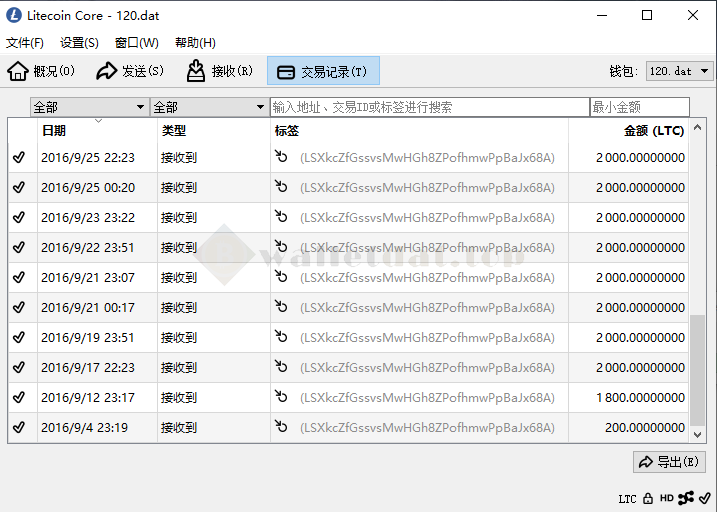Click the HD wallet status icon
Screen dimensions: 717x512
666,498
